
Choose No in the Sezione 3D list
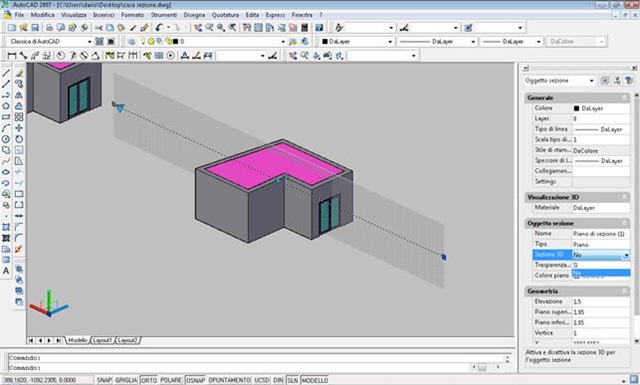(x=601, y=273)
